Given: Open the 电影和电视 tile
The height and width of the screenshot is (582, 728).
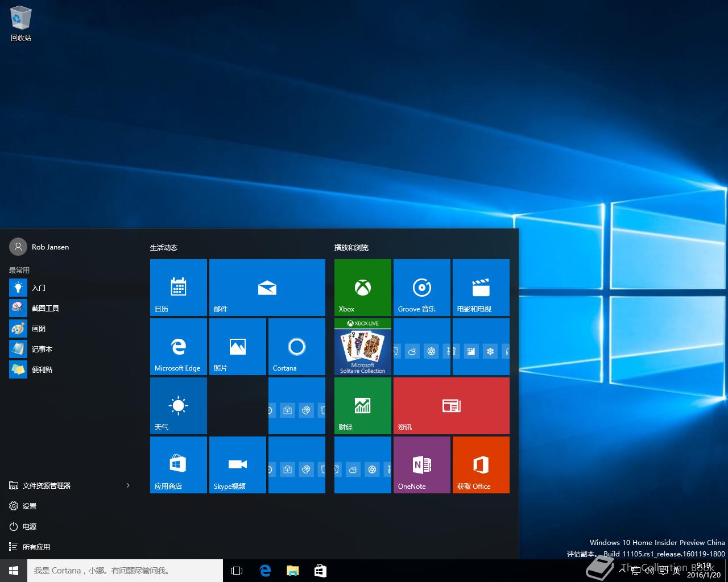Looking at the screenshot, I should pyautogui.click(x=481, y=288).
